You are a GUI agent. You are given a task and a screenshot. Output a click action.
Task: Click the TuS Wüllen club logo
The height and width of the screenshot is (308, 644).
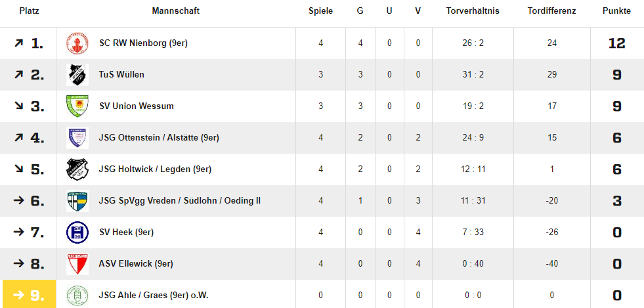tap(77, 75)
